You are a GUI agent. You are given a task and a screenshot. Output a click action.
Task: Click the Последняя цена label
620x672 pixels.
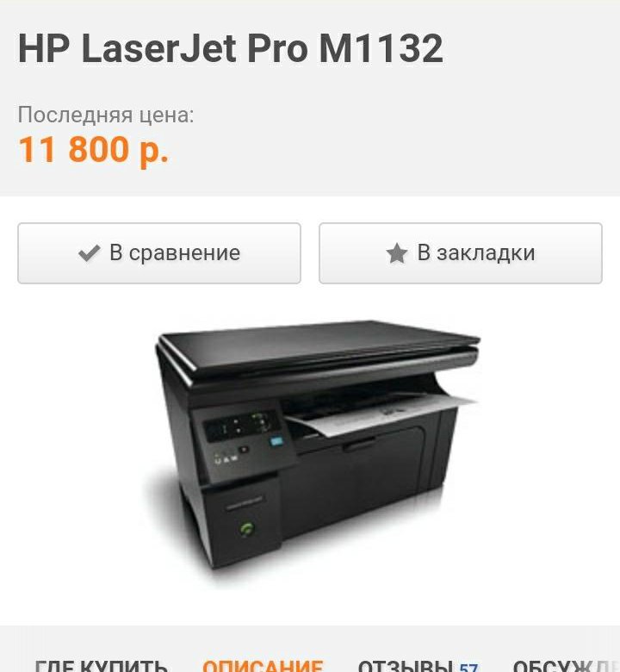coord(106,115)
